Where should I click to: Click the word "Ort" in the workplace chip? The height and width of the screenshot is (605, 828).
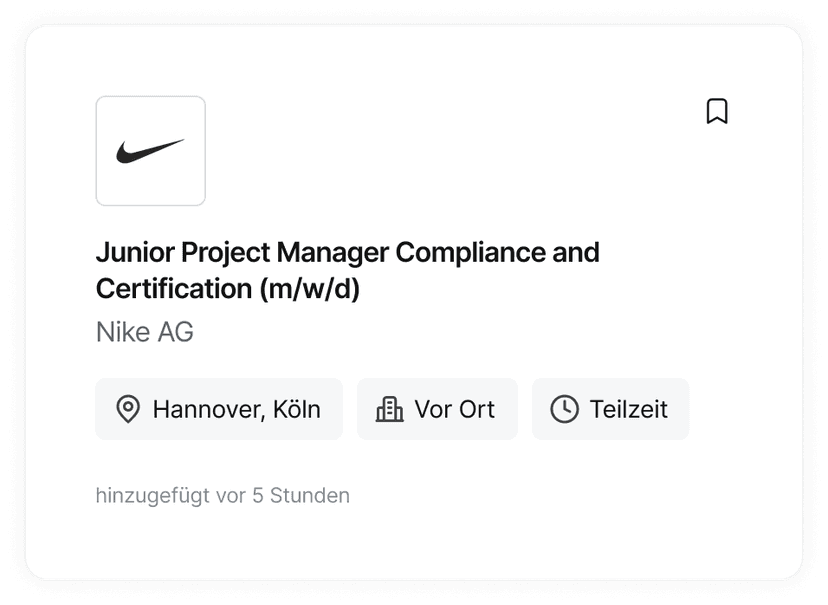click(x=475, y=409)
